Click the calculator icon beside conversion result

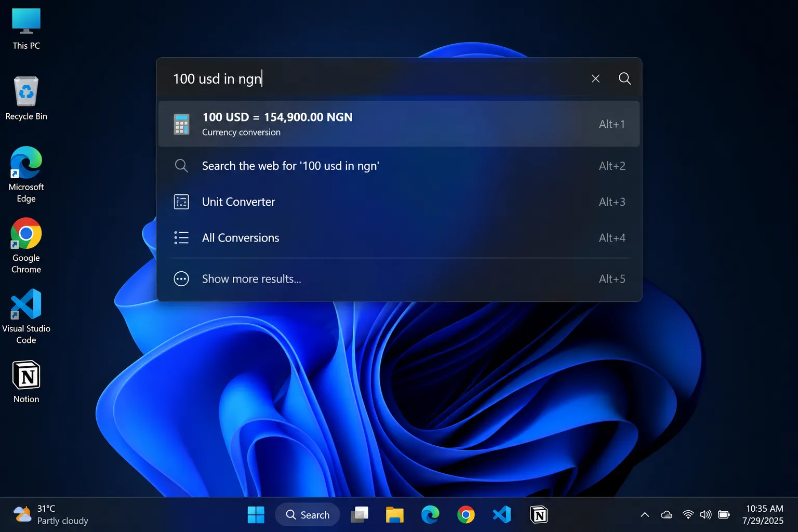[x=181, y=124]
